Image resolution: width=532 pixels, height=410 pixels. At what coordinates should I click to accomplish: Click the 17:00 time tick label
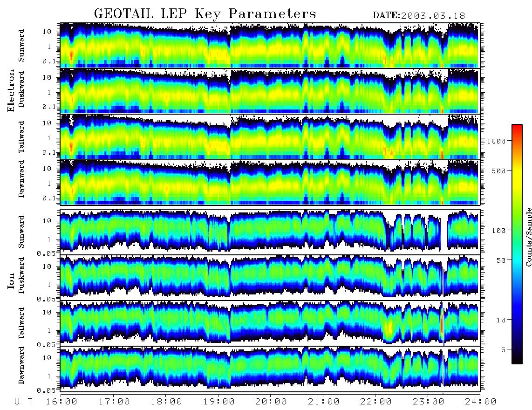click(x=114, y=402)
